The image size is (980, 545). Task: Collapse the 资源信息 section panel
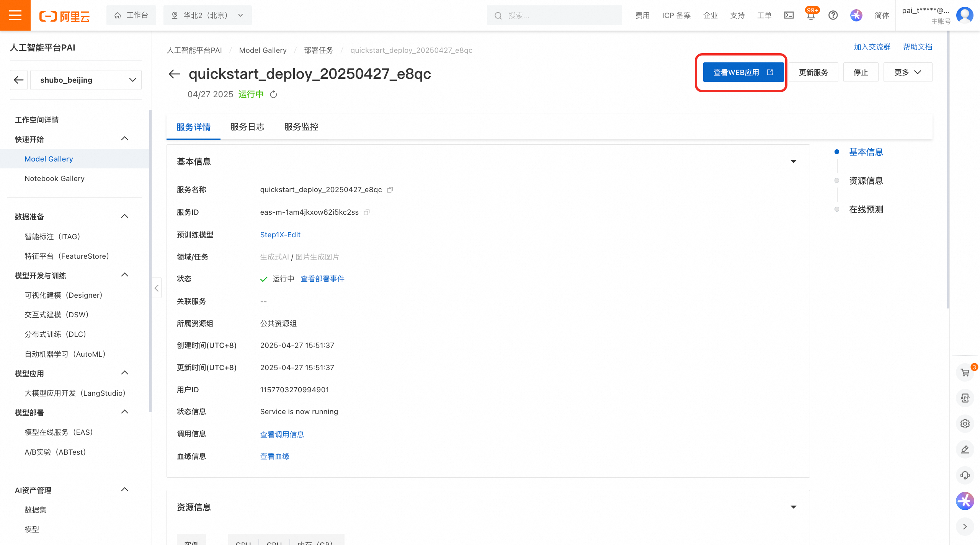pos(794,507)
